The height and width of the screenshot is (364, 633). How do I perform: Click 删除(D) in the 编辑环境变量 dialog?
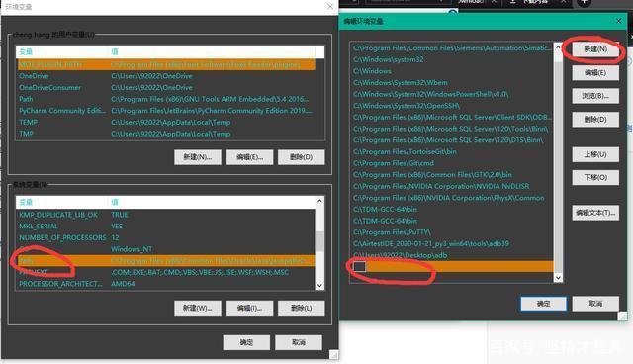tap(595, 120)
